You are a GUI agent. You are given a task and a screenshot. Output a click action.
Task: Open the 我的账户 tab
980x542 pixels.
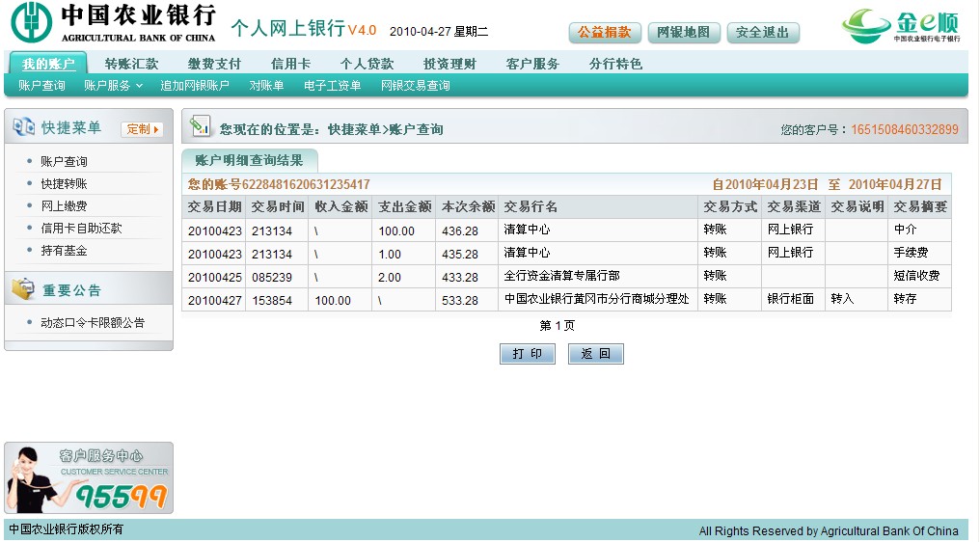[48, 64]
